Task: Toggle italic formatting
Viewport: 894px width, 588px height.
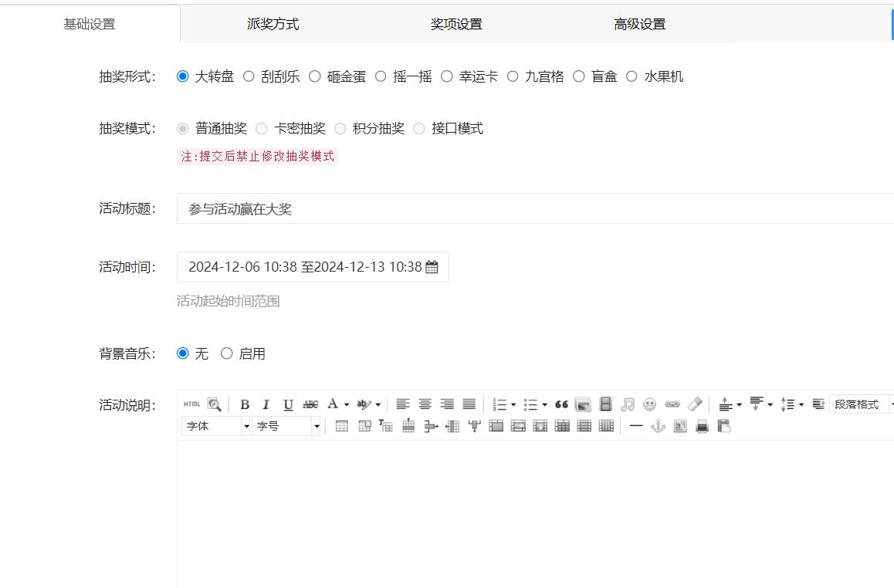Action: click(266, 404)
